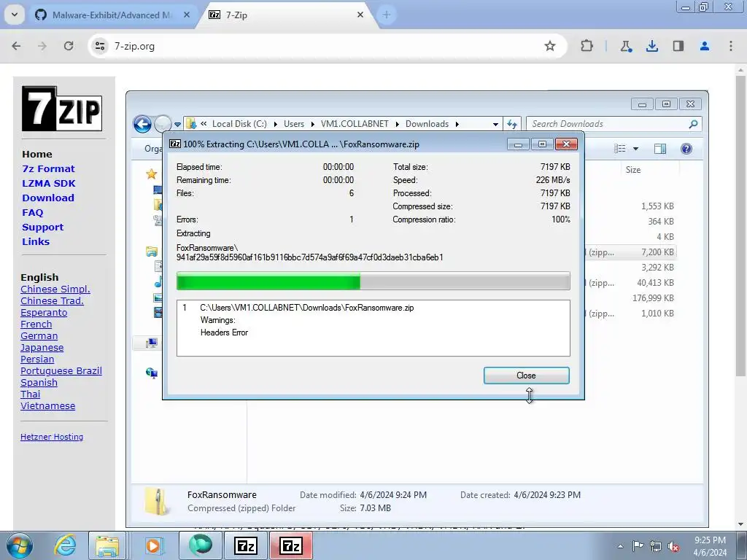Switch language to Chinese Simpl.
747x560 pixels.
tap(55, 289)
